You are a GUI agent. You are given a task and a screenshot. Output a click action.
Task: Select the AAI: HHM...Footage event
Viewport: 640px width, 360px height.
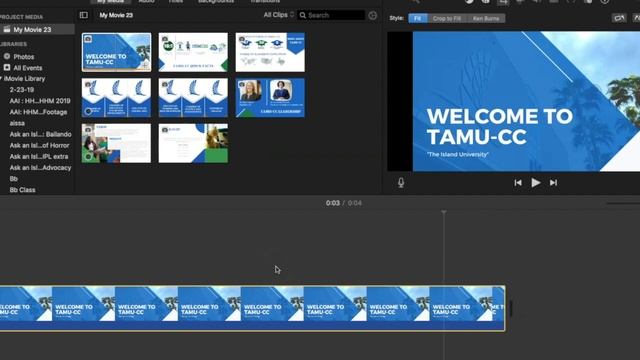click(38, 112)
